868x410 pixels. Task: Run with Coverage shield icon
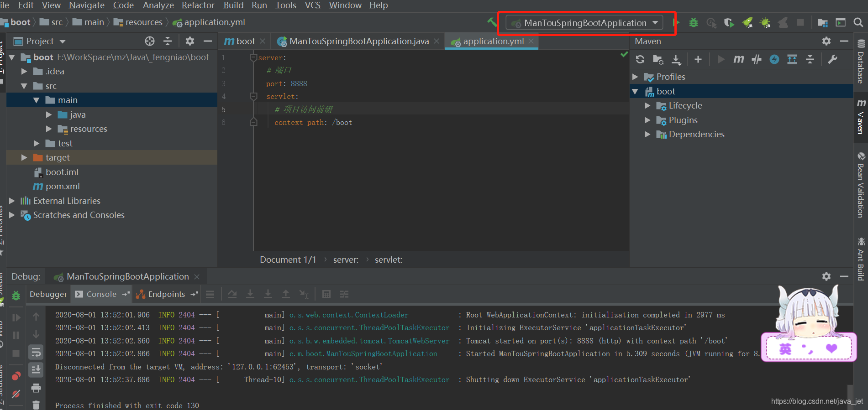coord(729,22)
